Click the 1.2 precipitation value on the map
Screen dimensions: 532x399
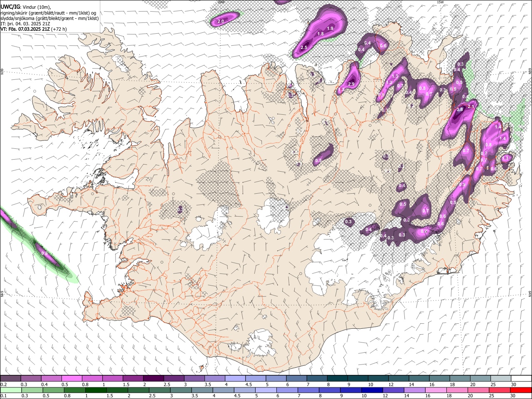pyautogui.click(x=389, y=82)
